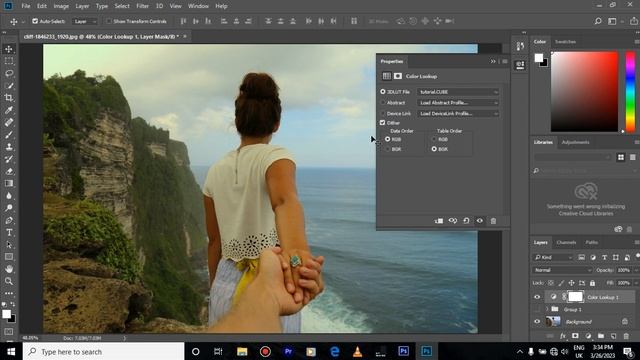The height and width of the screenshot is (360, 640).
Task: Open the search icon in options bar
Action: click(598, 21)
